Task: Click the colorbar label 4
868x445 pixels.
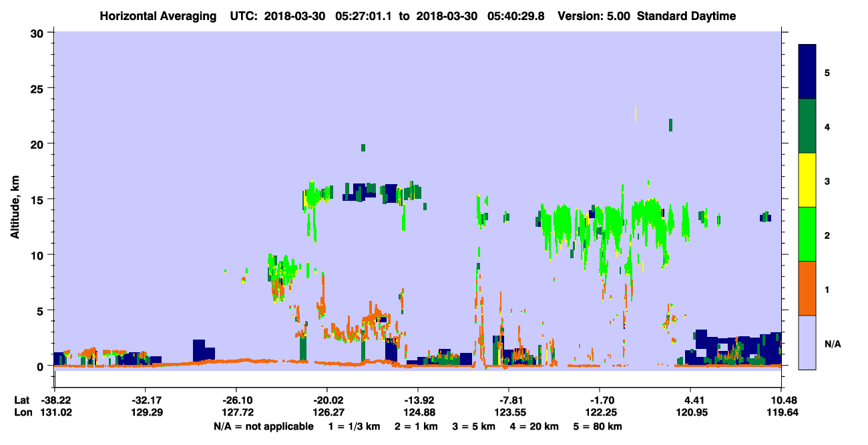Action: [827, 126]
